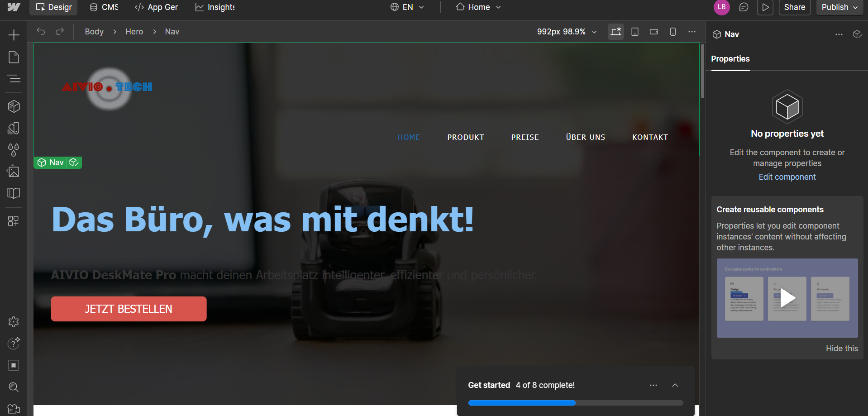The image size is (868, 416).
Task: Play the reusable components tutorial video
Action: (787, 298)
